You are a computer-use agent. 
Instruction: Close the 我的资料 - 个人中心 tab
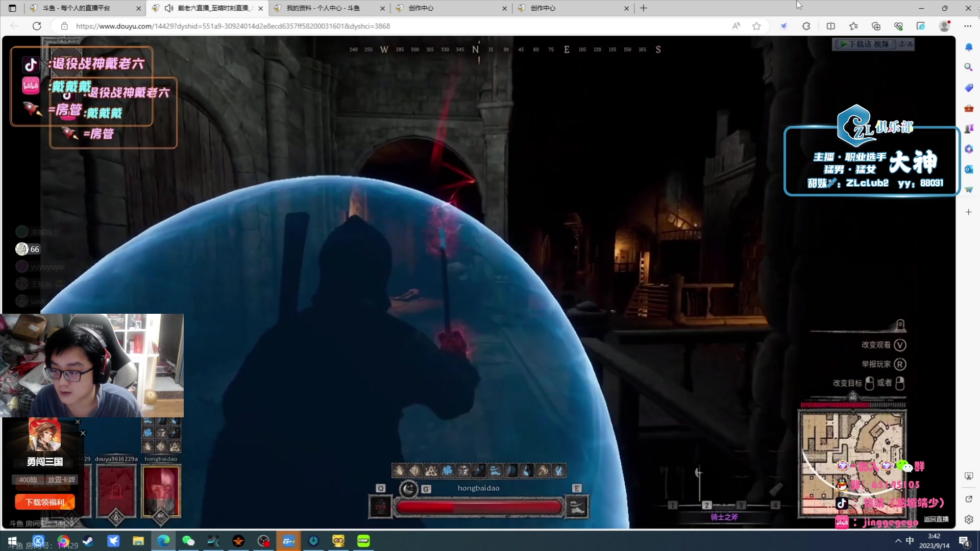point(383,8)
